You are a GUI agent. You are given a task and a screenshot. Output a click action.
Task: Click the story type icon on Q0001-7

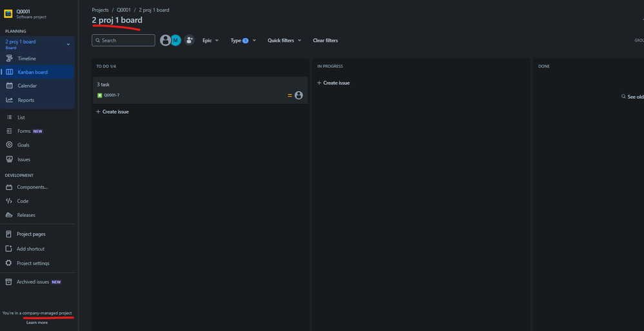click(x=99, y=95)
